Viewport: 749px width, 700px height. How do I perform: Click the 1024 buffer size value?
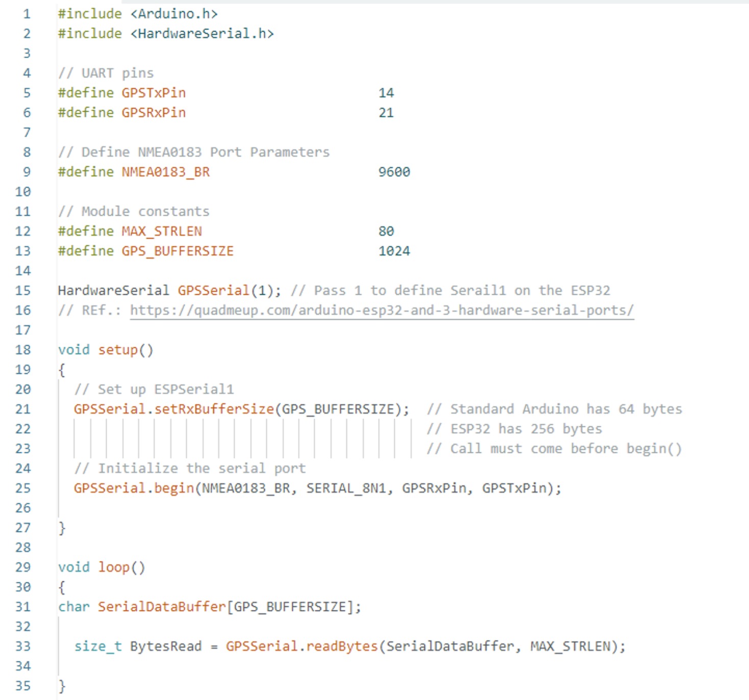[x=394, y=251]
